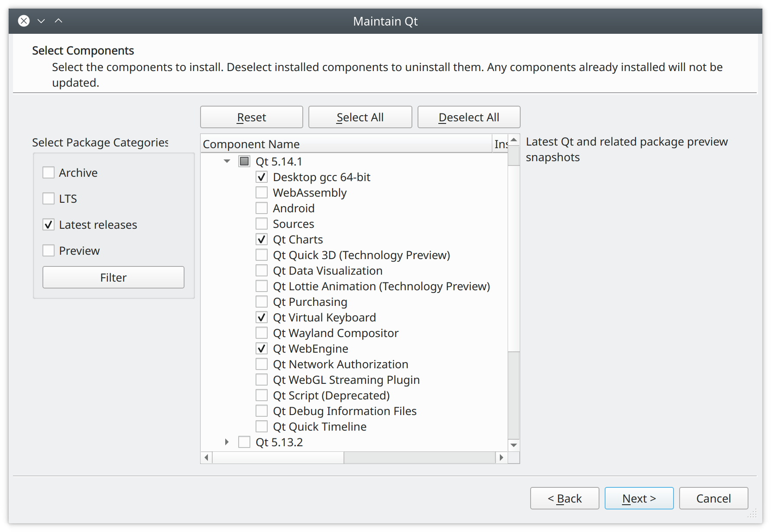771x532 pixels.
Task: Check the Qt Purchasing component
Action: pos(262,302)
